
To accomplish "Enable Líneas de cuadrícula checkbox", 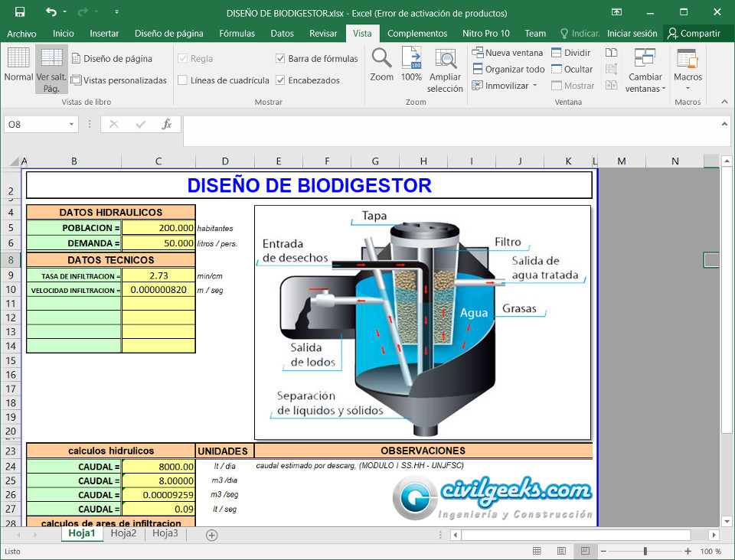I will (182, 80).
